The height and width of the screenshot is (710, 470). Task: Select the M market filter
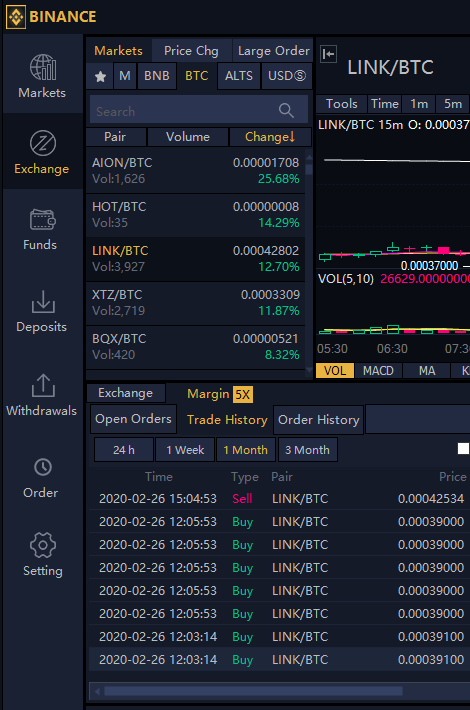tap(125, 76)
